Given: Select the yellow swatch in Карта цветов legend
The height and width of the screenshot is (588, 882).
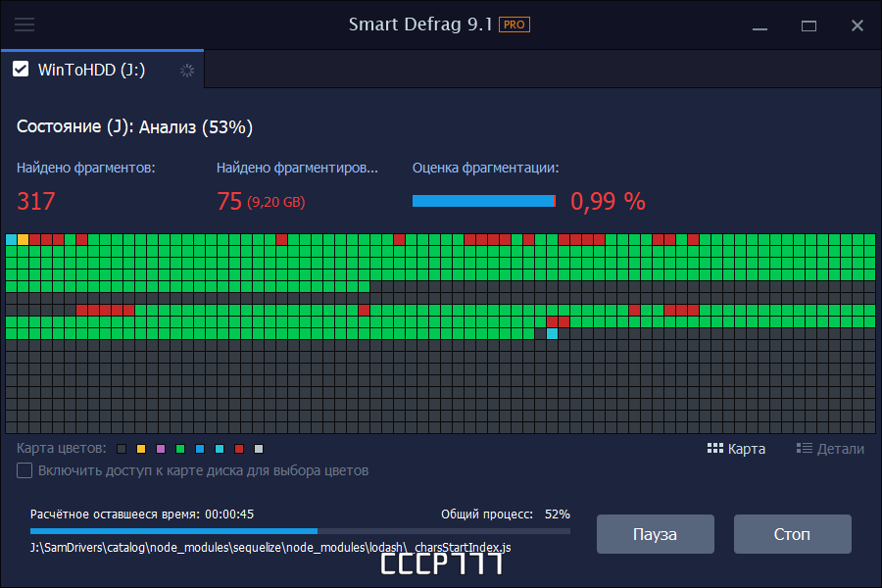Looking at the screenshot, I should click(x=141, y=448).
